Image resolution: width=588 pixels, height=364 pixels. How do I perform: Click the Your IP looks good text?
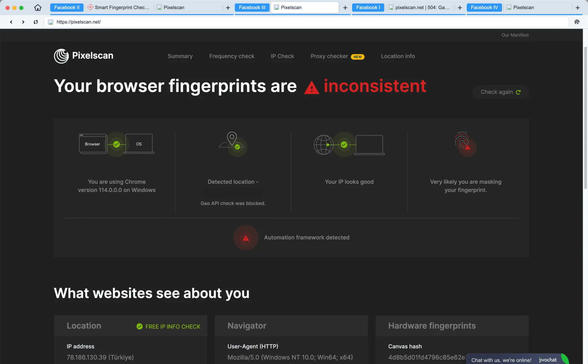click(349, 182)
